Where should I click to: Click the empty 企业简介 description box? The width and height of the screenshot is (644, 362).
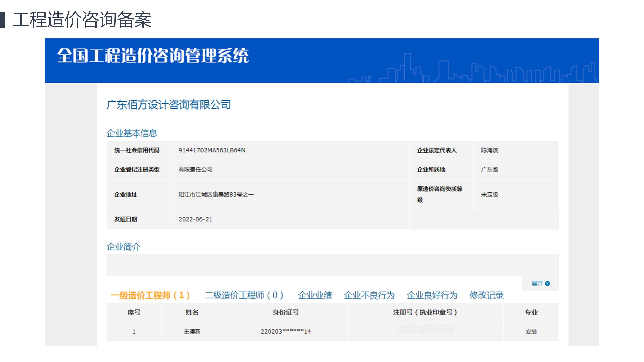pos(333,265)
